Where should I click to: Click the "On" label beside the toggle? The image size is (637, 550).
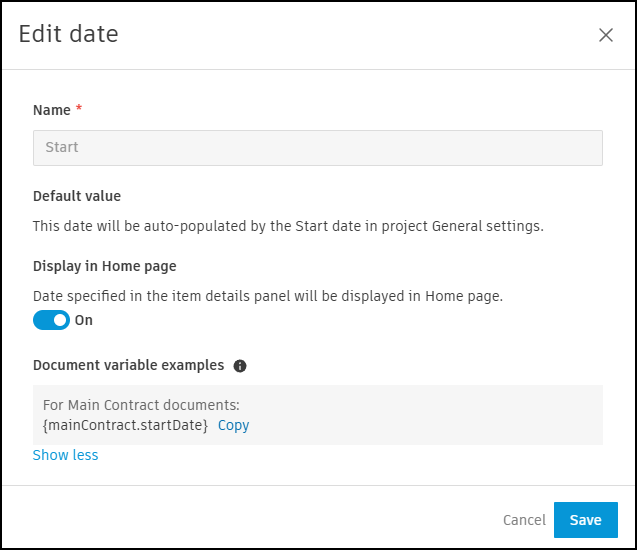coord(84,320)
